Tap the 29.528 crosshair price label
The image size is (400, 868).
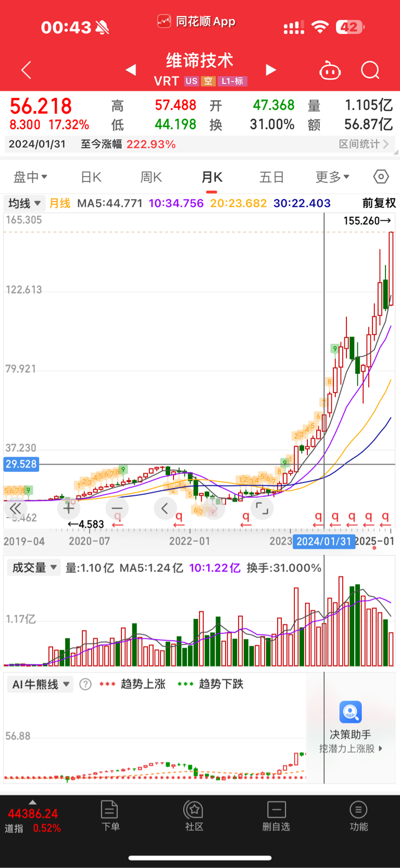click(x=21, y=464)
